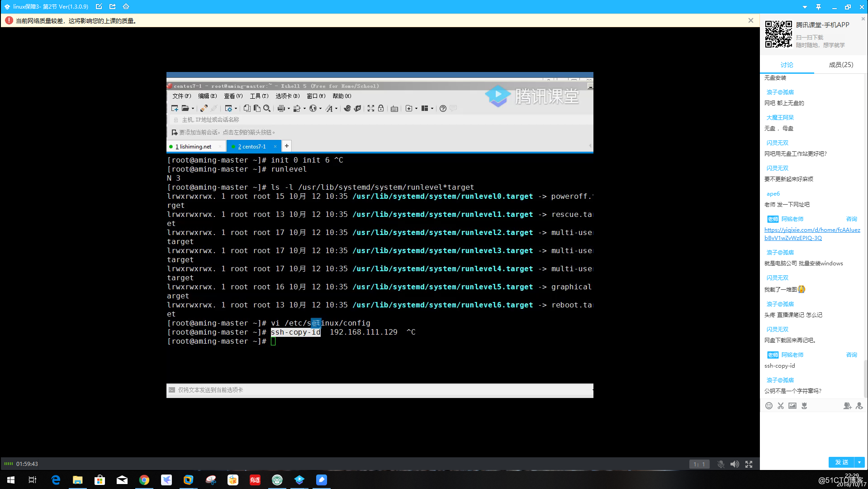Screen dimensions: 868x489
Task: Open the session properties gear icon
Action: tap(228, 108)
